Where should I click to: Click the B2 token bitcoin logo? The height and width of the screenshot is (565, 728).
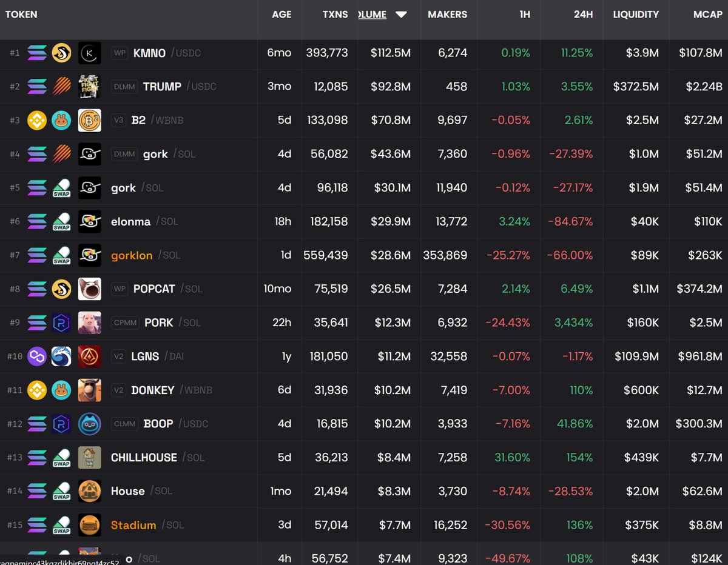[x=89, y=121]
